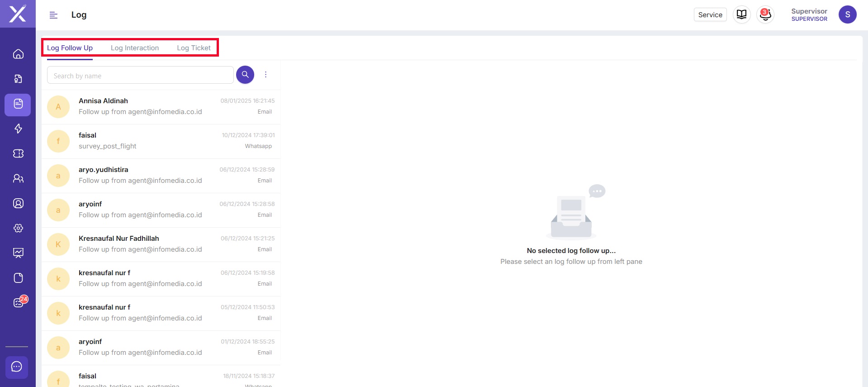Select the Annisa Aldinah follow-up entry
This screenshot has width=868, height=387.
coord(161,107)
